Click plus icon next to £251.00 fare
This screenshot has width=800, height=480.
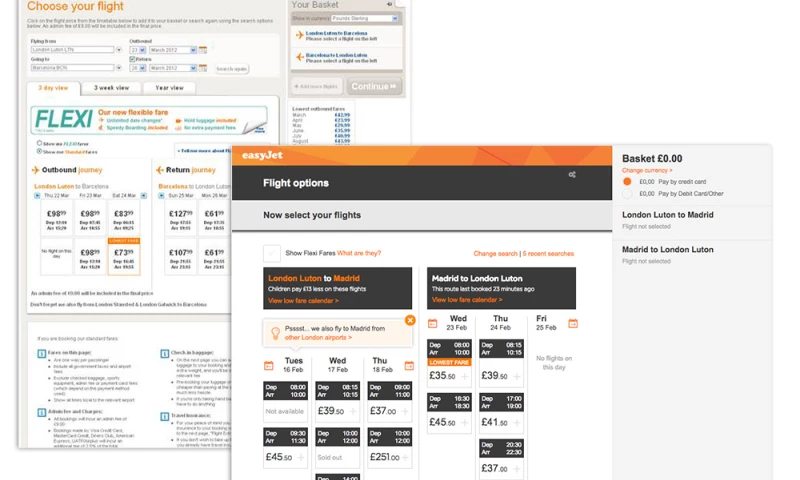(x=405, y=458)
